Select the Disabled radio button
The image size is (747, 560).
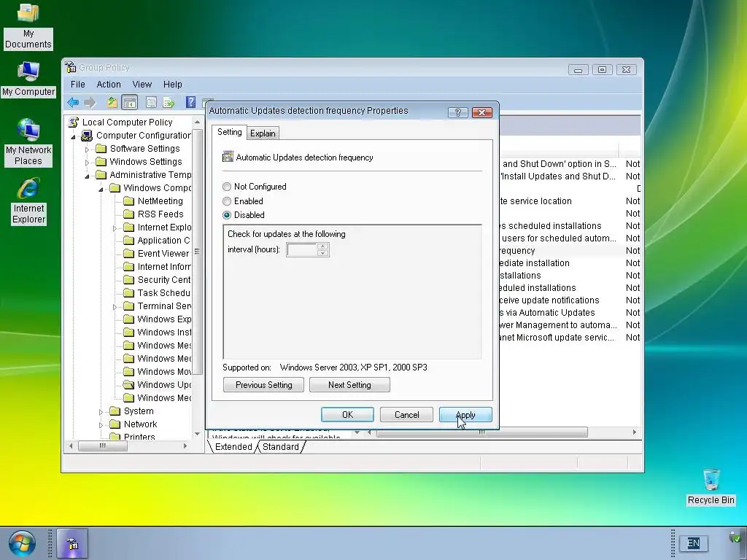(227, 215)
